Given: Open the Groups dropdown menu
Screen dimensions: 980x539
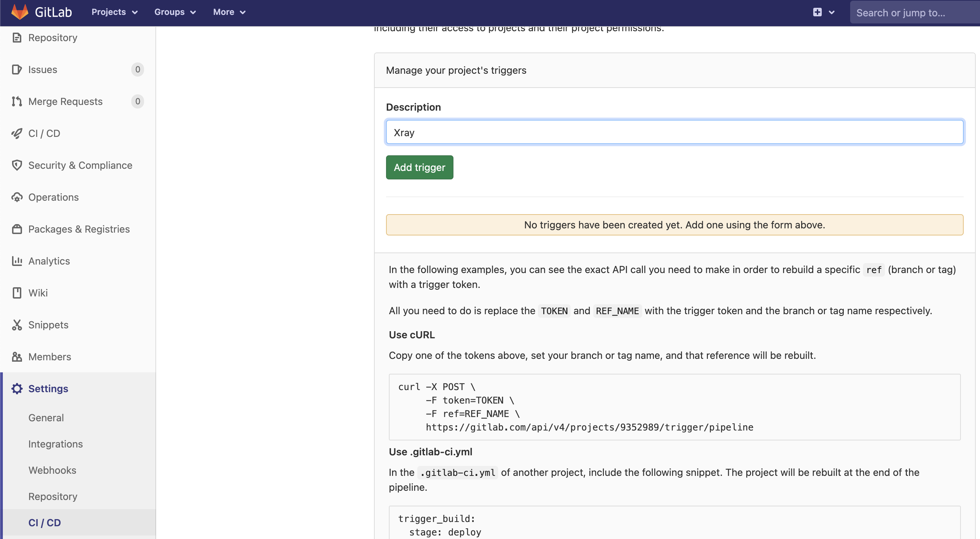Looking at the screenshot, I should (x=175, y=12).
